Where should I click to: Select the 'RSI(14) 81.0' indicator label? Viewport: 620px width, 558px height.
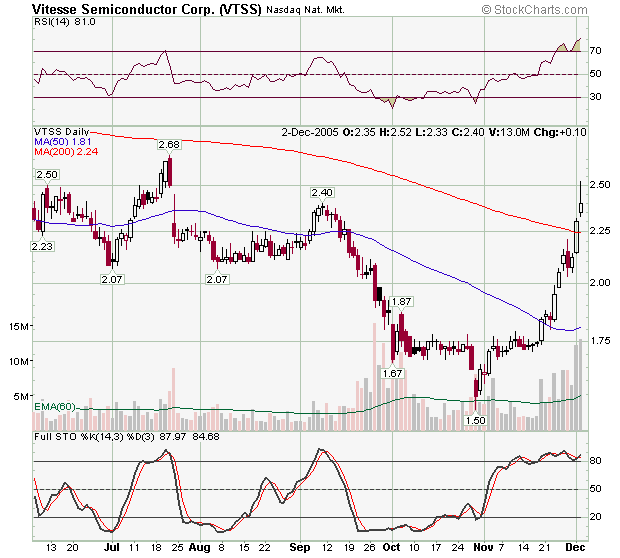[65, 22]
